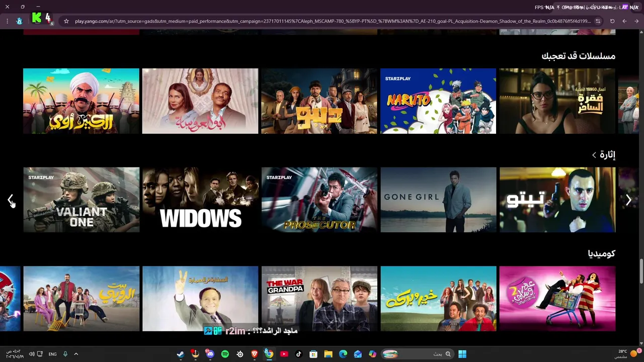Click the page's vertical scrollbar

point(641,271)
